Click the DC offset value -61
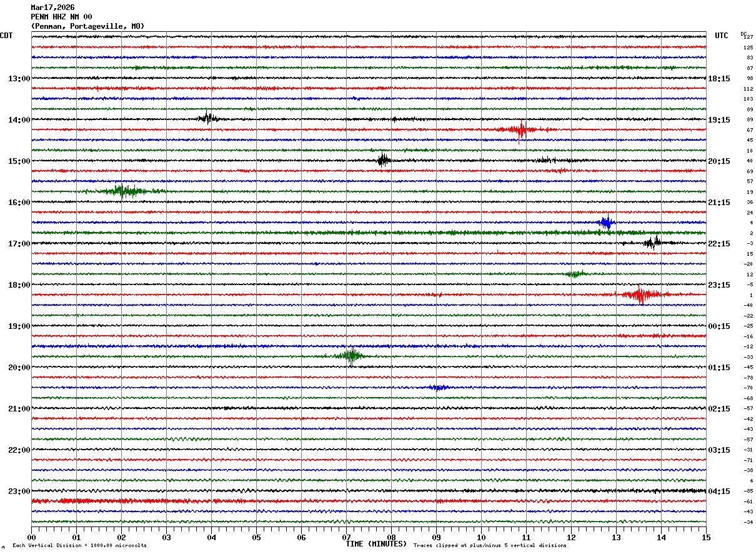This screenshot has height=554, width=756. click(x=748, y=501)
